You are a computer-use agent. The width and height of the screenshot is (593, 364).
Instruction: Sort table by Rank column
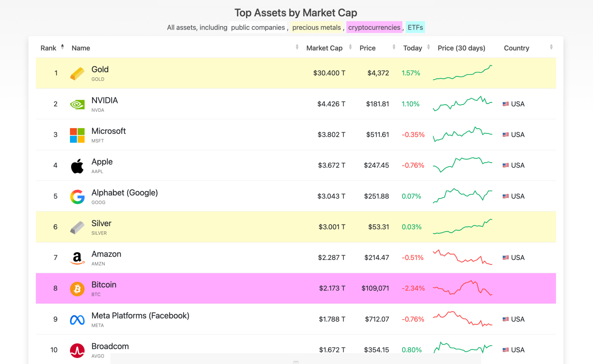pyautogui.click(x=48, y=48)
